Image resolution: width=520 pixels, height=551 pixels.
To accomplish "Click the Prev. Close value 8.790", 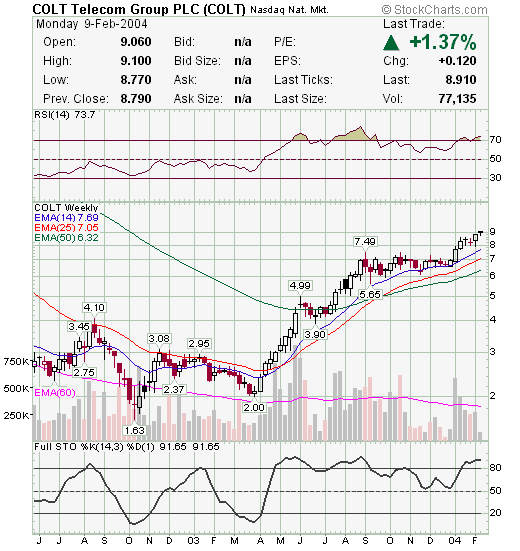I will 136,99.
